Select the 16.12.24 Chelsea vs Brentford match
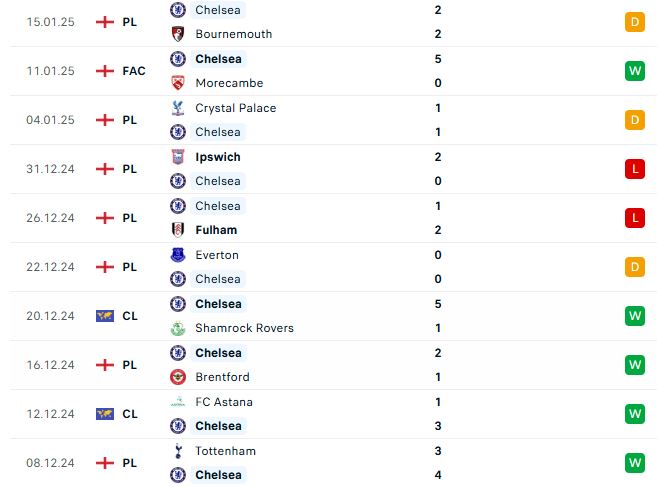 coord(332,365)
